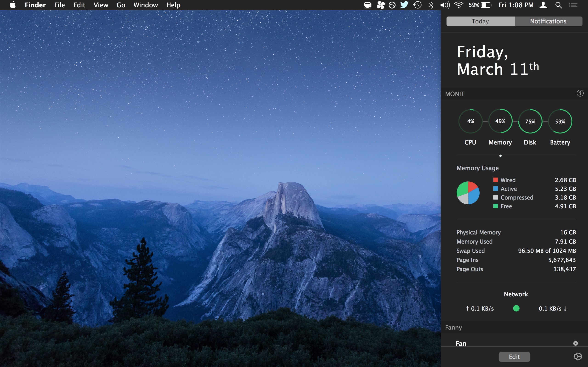
Task: Select the Battery usage circle
Action: 560,121
